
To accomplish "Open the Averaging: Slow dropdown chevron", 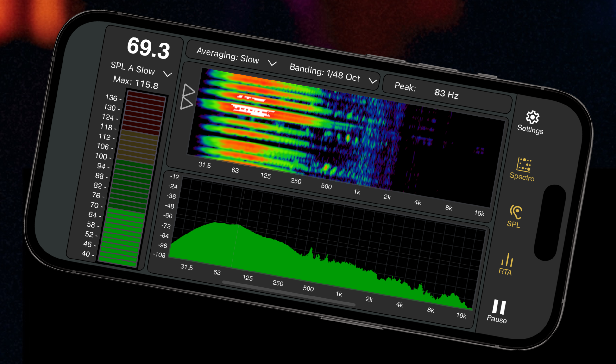I will click(x=272, y=63).
